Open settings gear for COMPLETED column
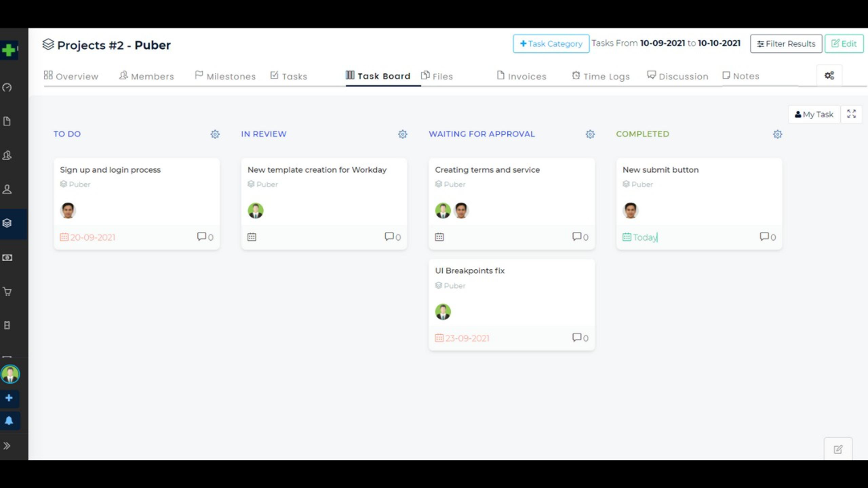This screenshot has height=488, width=868. [x=778, y=134]
